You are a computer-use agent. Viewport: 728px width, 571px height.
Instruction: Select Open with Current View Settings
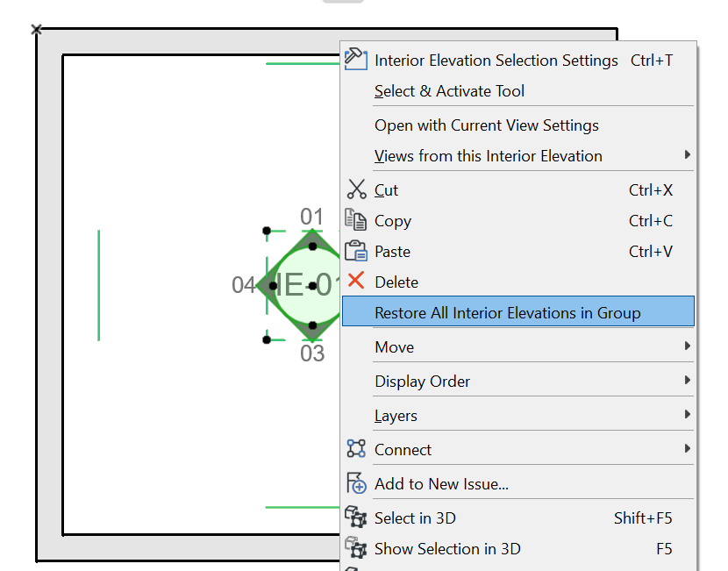point(486,125)
